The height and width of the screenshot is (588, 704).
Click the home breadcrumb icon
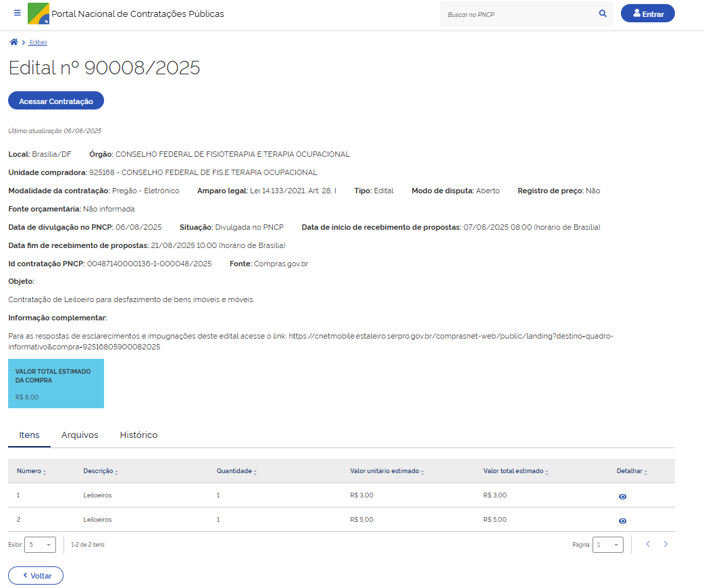[14, 42]
